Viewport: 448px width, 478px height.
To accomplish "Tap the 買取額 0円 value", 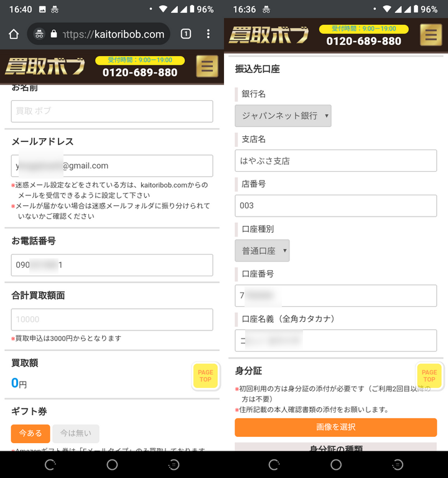I will tap(19, 383).
